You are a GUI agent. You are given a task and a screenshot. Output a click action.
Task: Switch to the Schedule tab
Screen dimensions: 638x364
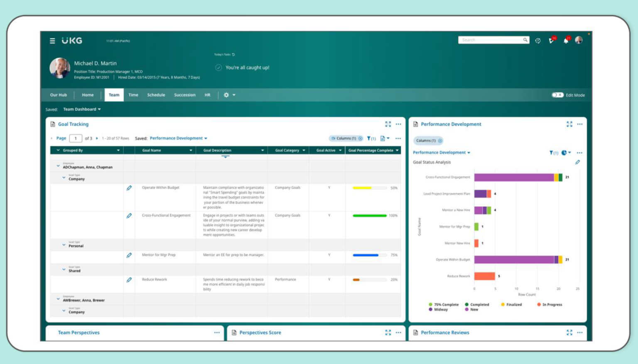pos(156,95)
